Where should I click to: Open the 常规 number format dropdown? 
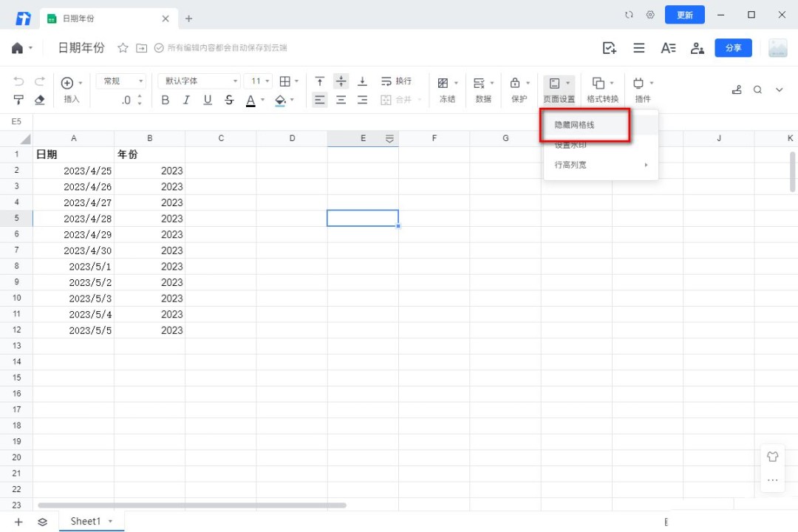(121, 81)
